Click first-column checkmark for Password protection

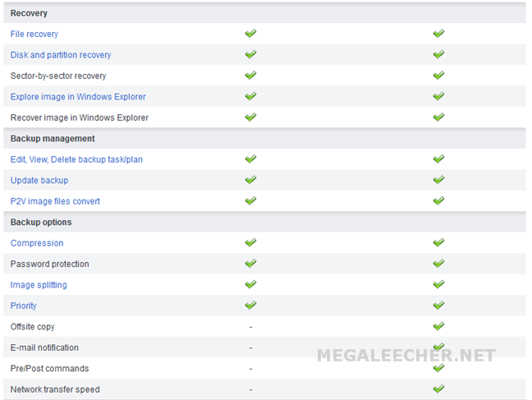[250, 263]
